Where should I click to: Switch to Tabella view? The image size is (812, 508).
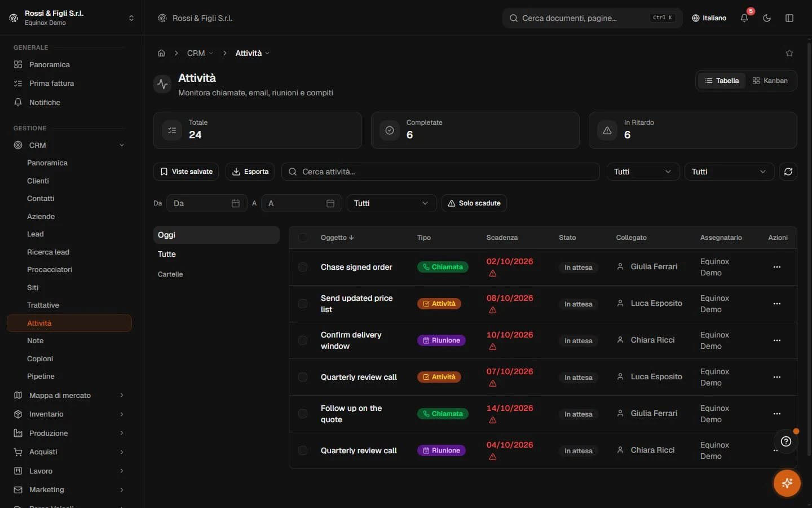722,81
